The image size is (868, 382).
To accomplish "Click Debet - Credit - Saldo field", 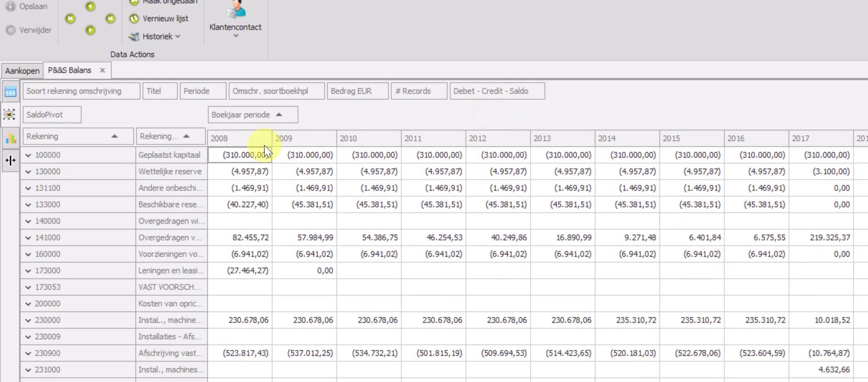I will tap(497, 91).
